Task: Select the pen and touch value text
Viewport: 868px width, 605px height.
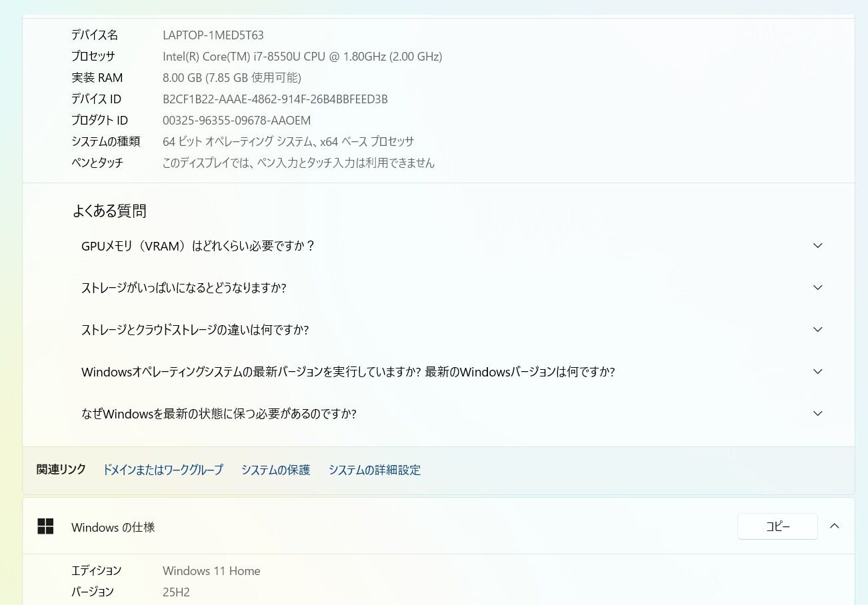Action: tap(299, 163)
